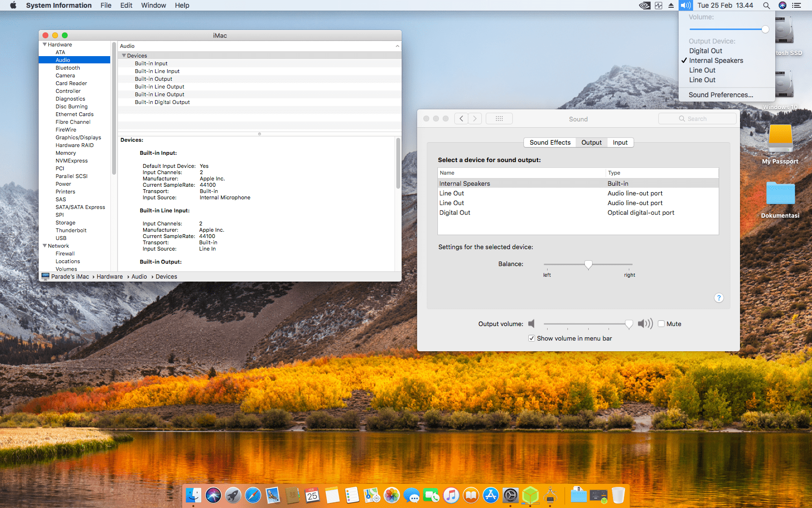Click the show all preferences grid icon

click(499, 119)
